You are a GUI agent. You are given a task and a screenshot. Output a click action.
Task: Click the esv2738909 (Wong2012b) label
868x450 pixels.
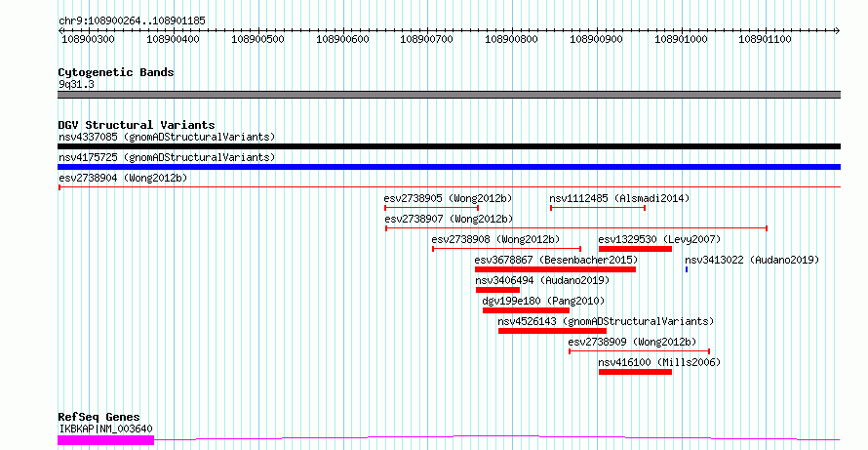pyautogui.click(x=632, y=342)
